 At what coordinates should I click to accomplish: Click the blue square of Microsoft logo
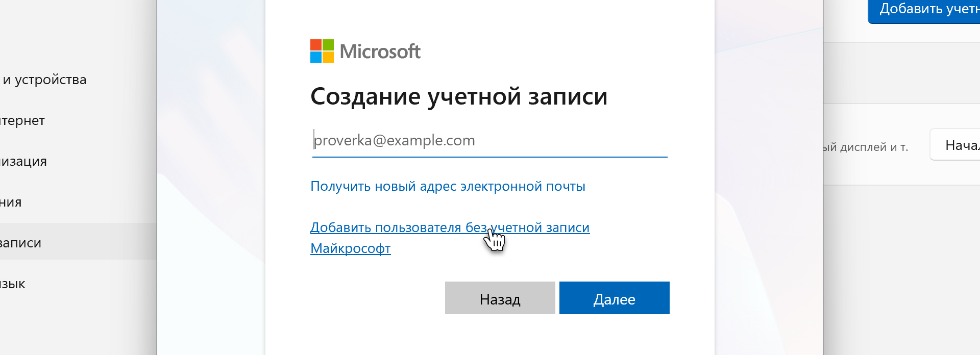coord(316,57)
